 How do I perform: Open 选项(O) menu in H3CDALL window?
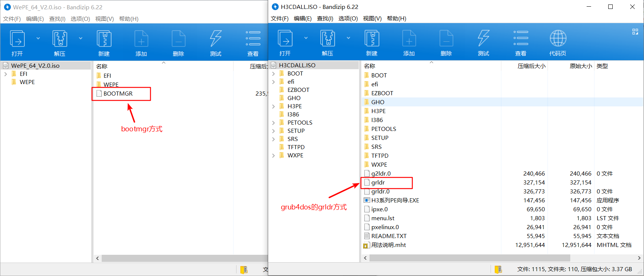pos(348,19)
